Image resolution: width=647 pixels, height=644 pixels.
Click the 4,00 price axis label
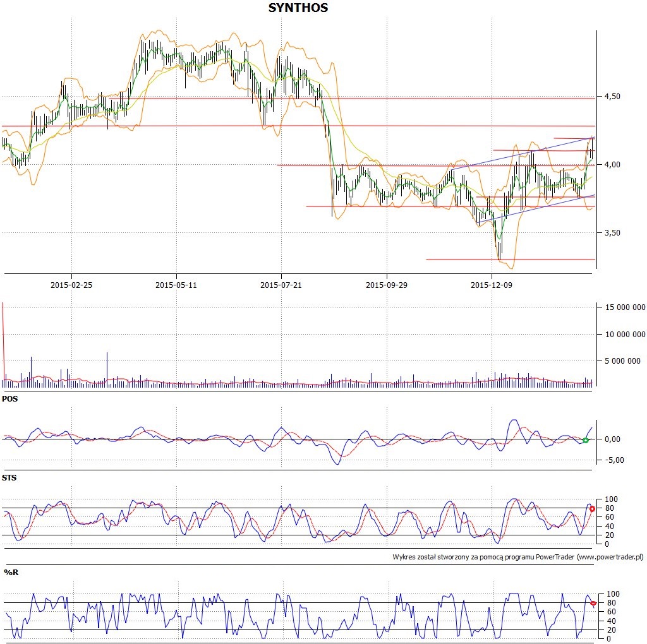(x=612, y=165)
